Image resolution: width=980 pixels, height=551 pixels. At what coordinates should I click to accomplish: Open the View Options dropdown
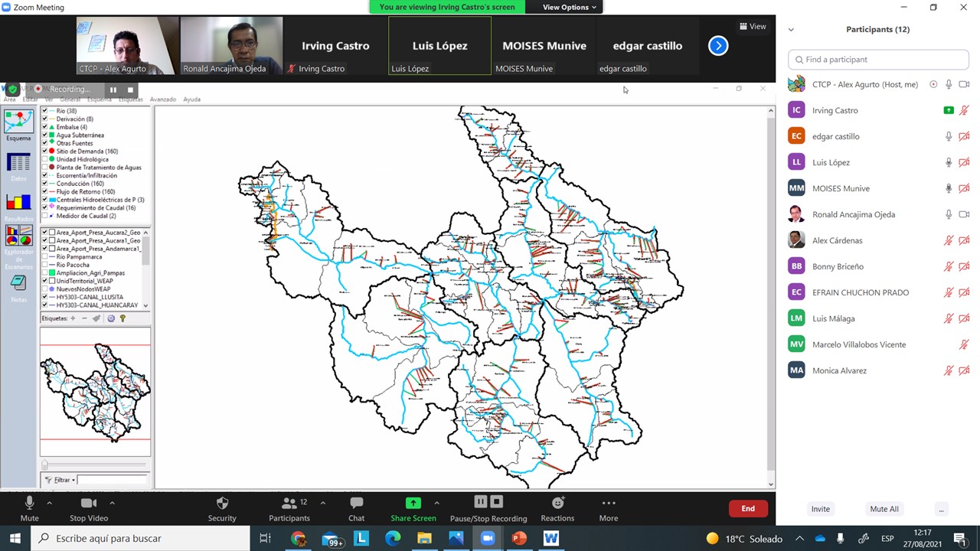569,7
